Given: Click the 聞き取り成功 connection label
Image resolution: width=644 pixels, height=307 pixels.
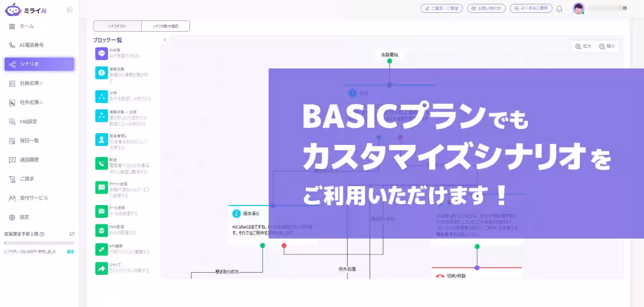Looking at the screenshot, I should click(x=228, y=272).
